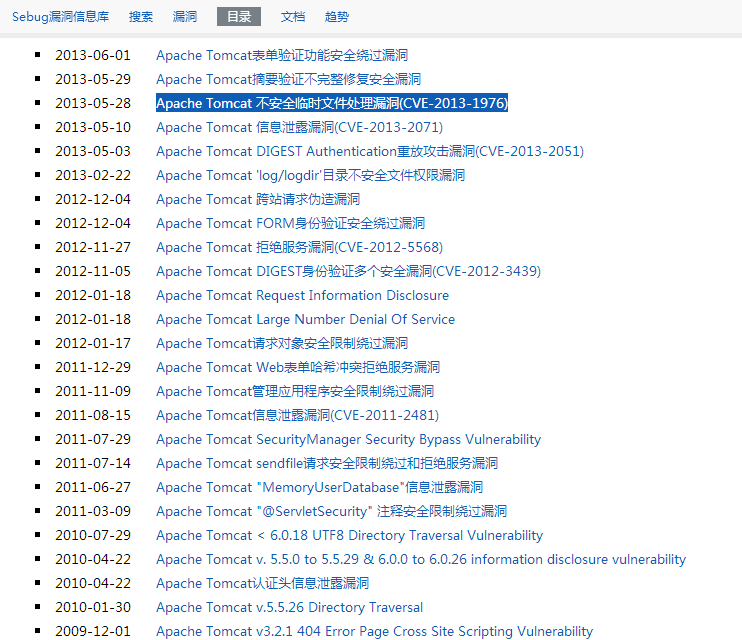Open Tomcat < 6.0.18 UTF8 Directory Traversal link
Viewport: 742px width, 640px height.
[349, 535]
